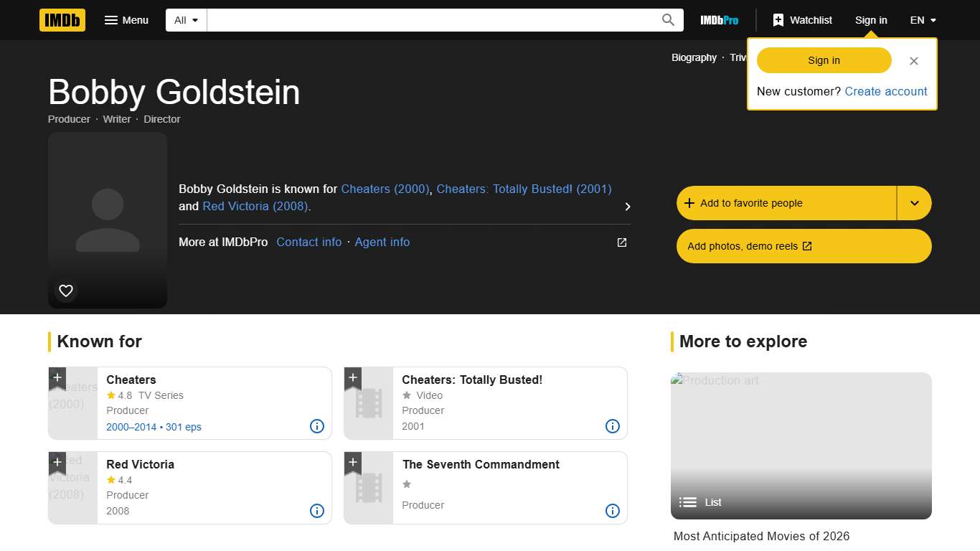Open the Watchlist from the top bar
Image resolution: width=980 pixels, height=551 pixels.
(x=801, y=20)
